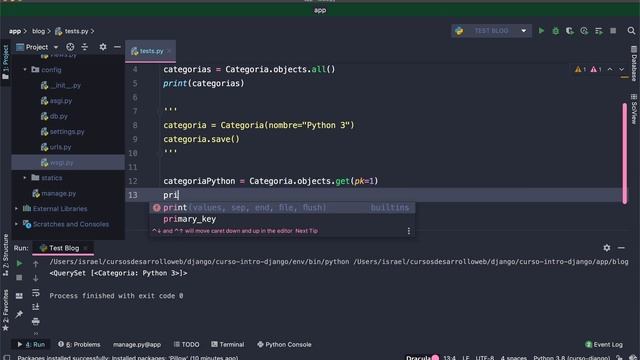Click the blog breadcrumb
640x360 pixels.
38,31
